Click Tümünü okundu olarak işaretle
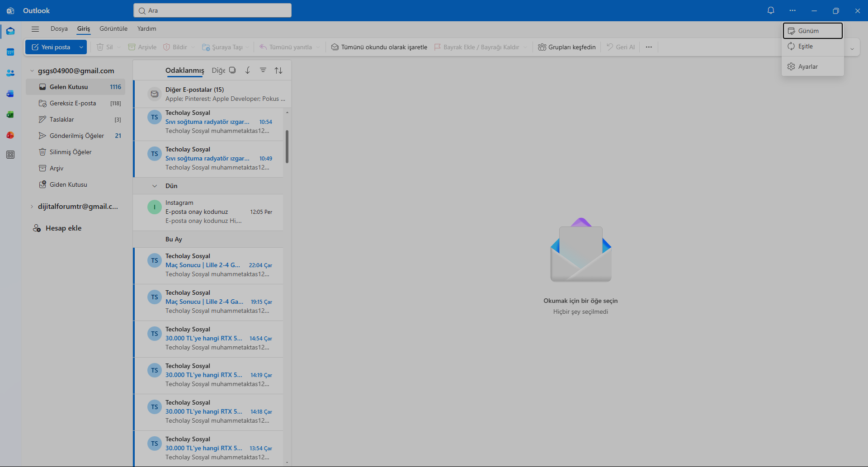The height and width of the screenshot is (467, 868). point(379,47)
